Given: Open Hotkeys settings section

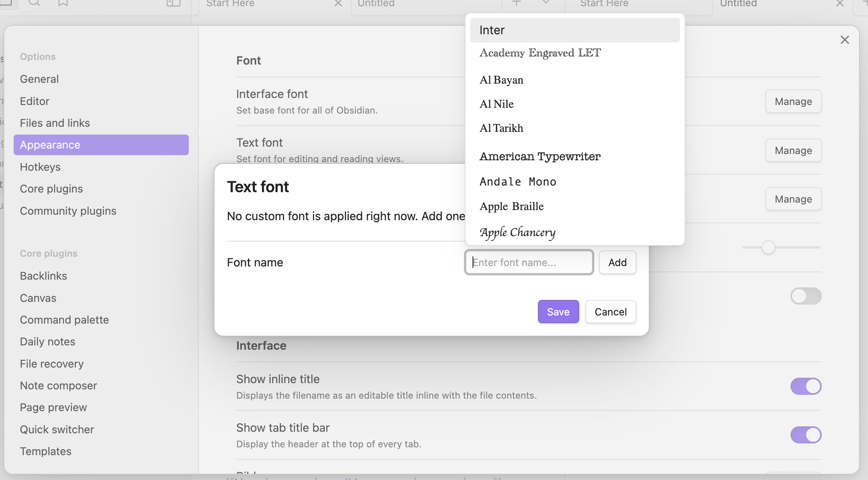Looking at the screenshot, I should pos(40,167).
